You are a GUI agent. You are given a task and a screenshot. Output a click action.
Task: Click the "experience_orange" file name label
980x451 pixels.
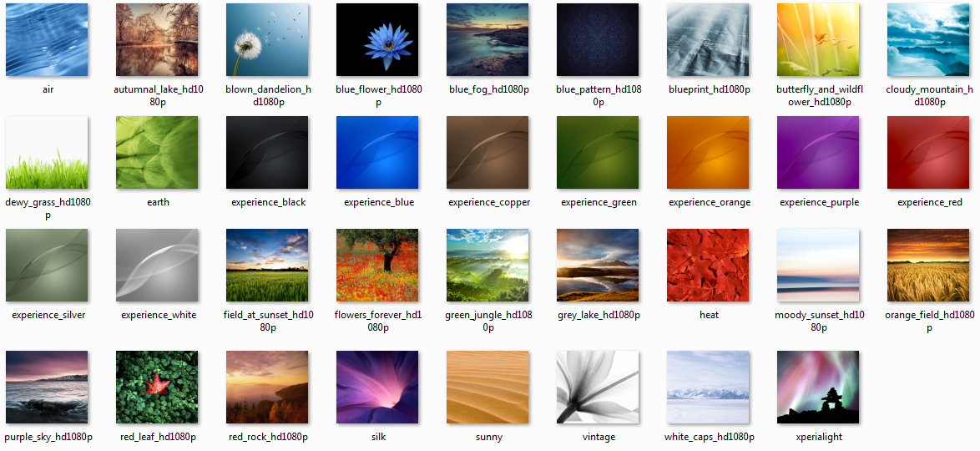(x=710, y=202)
